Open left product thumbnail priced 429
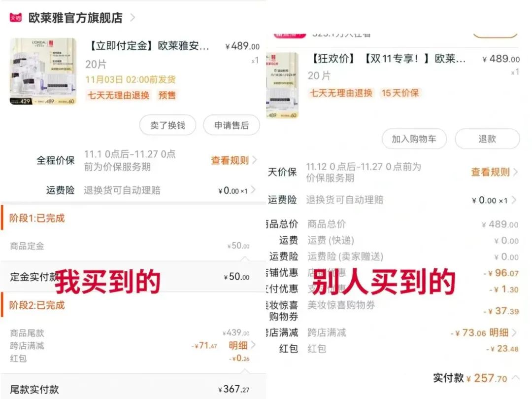 pos(43,72)
